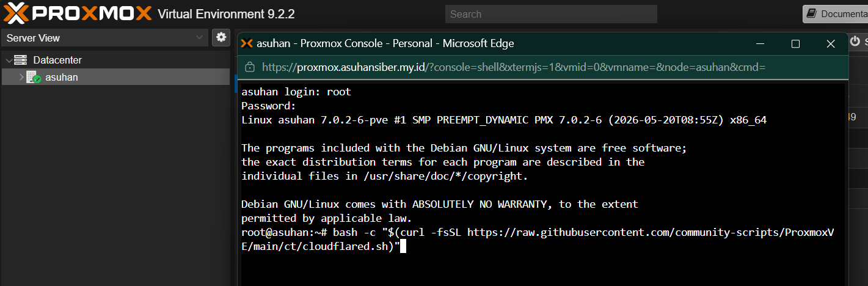
Task: Click the power Shutdown icon behind console
Action: 855,41
